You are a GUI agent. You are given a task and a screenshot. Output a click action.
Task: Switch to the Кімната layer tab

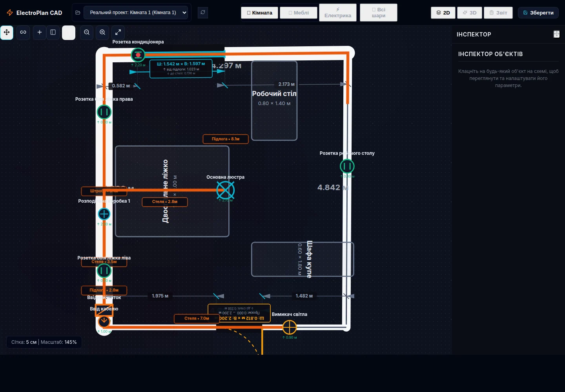(259, 13)
